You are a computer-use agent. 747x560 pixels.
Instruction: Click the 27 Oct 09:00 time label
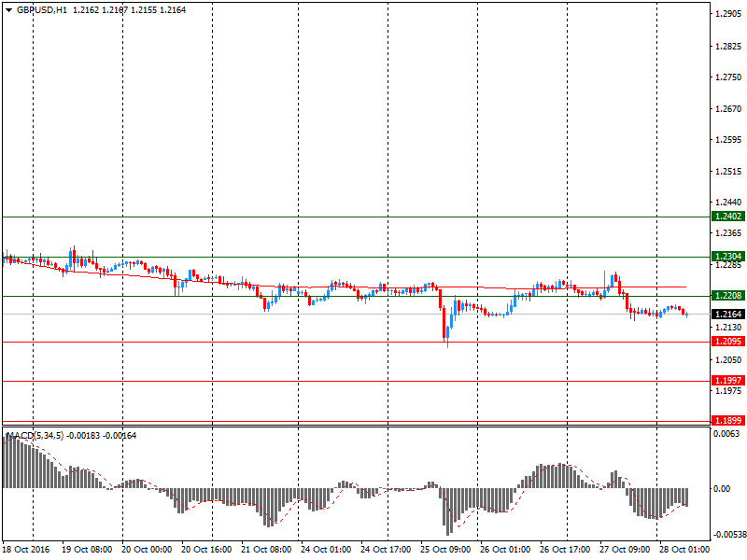(625, 550)
